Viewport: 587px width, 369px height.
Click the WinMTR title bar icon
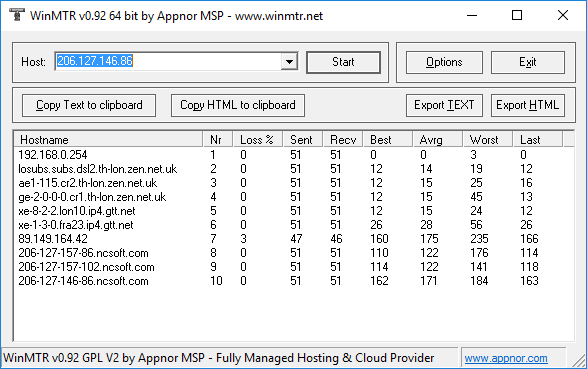[16, 15]
